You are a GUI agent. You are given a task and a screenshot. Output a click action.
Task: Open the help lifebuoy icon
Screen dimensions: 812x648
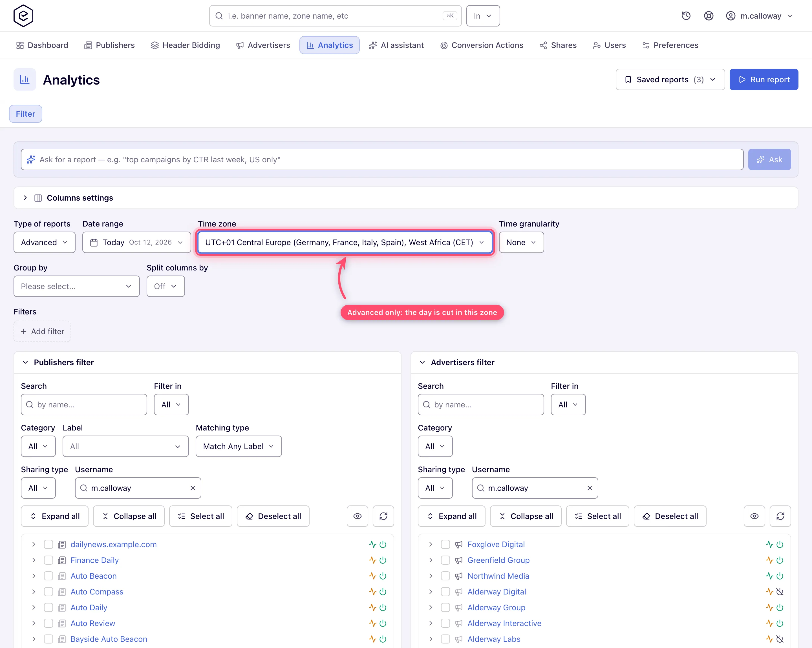[x=709, y=16]
